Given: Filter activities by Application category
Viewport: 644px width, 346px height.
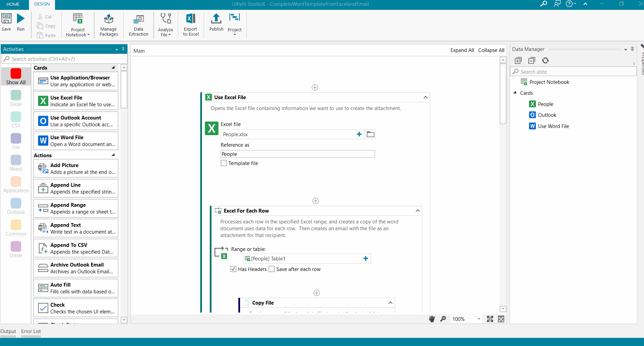Looking at the screenshot, I should point(16,185).
